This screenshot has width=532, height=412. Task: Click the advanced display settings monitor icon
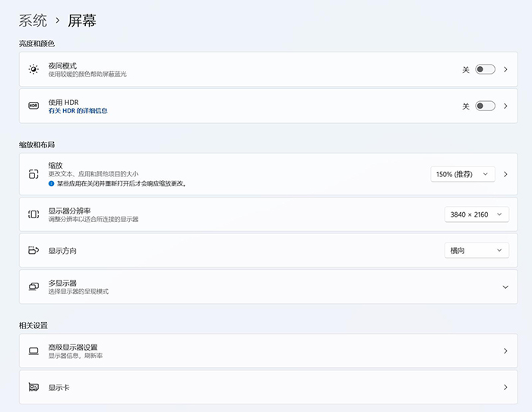pyautogui.click(x=33, y=351)
